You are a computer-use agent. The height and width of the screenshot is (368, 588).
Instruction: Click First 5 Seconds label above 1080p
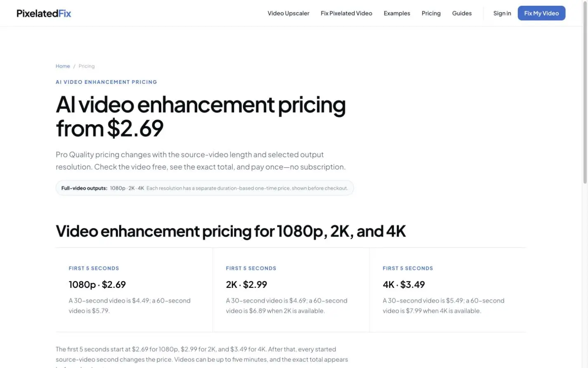(x=94, y=268)
